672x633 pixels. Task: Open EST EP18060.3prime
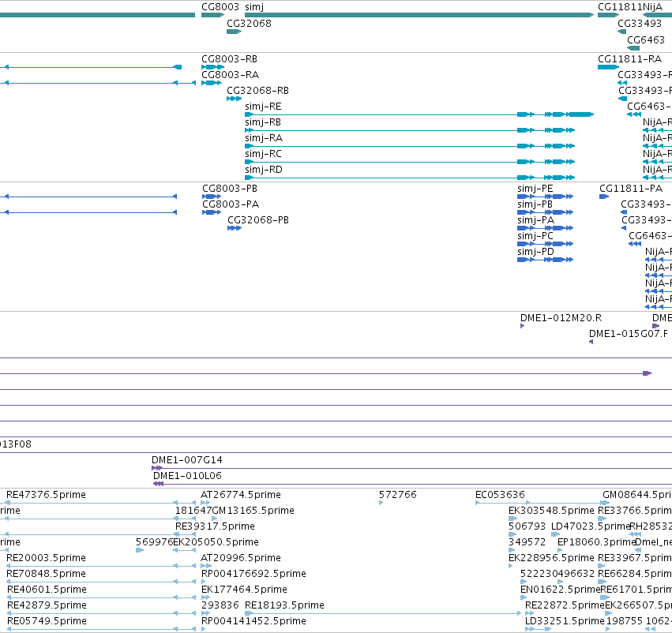[x=596, y=543]
